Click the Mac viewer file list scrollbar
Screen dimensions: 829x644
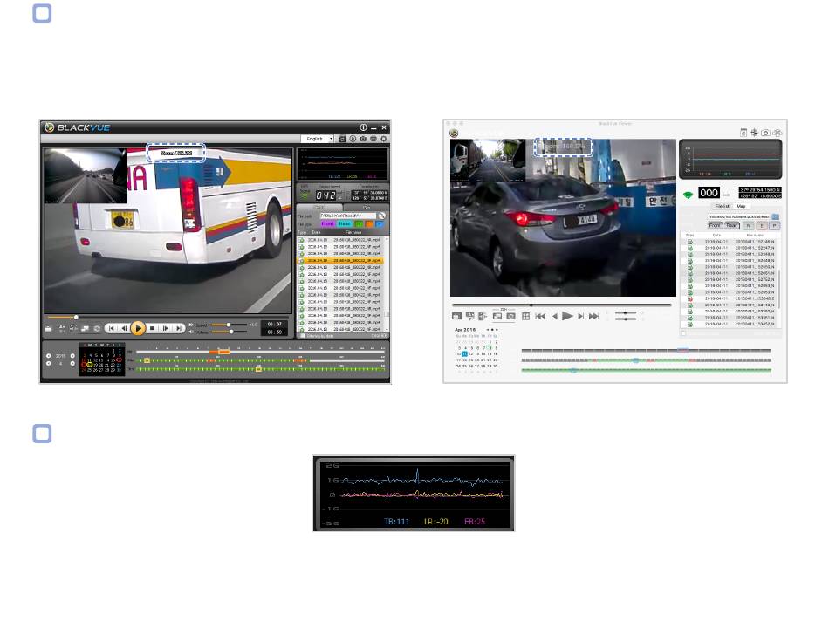click(x=779, y=289)
